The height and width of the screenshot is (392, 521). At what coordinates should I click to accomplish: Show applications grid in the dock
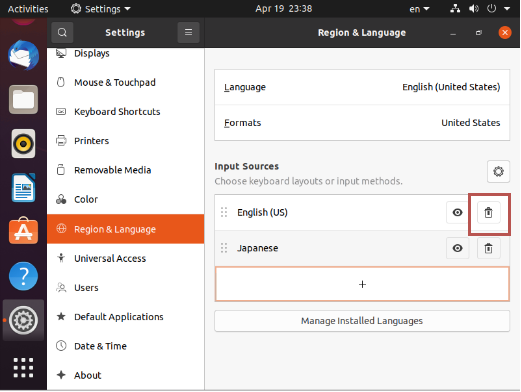(23, 368)
